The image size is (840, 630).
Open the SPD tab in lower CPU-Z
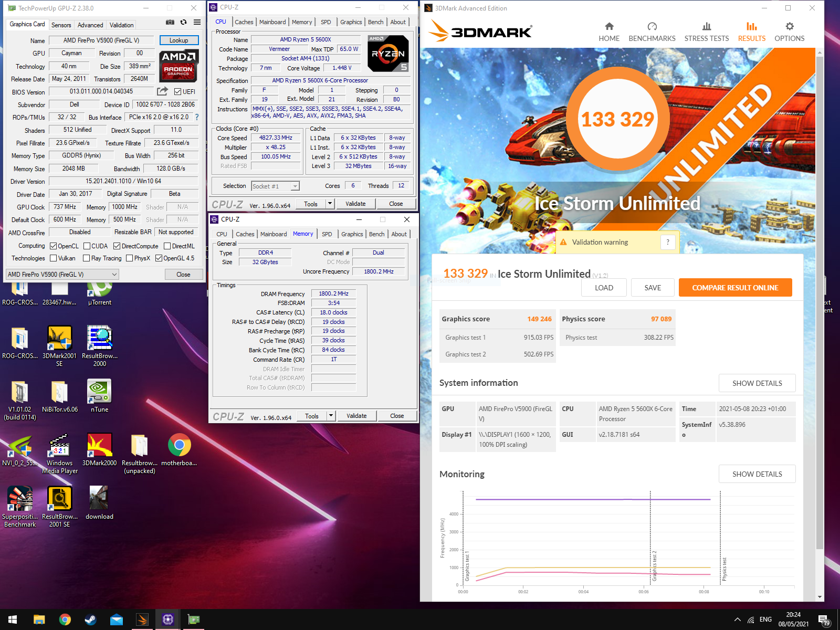327,234
